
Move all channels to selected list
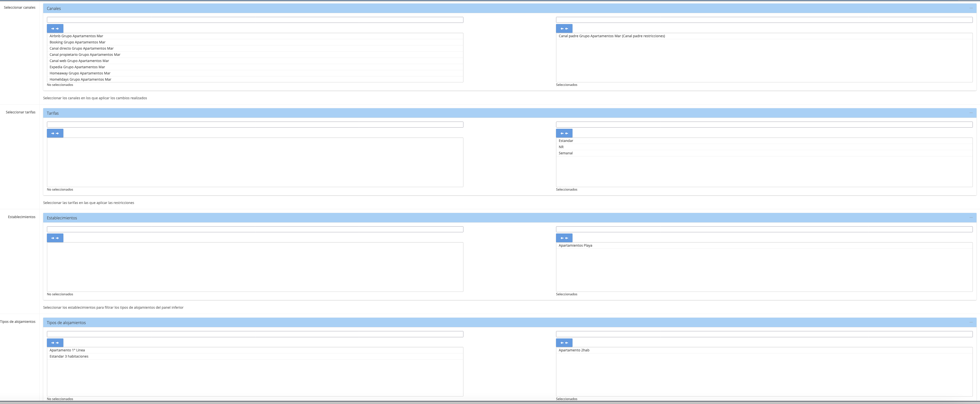tap(55, 29)
